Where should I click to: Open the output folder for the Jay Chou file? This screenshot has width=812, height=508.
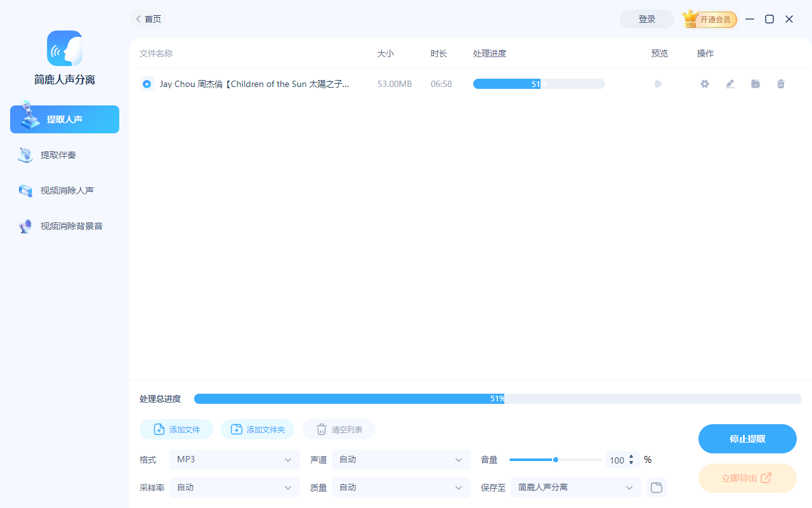point(755,83)
